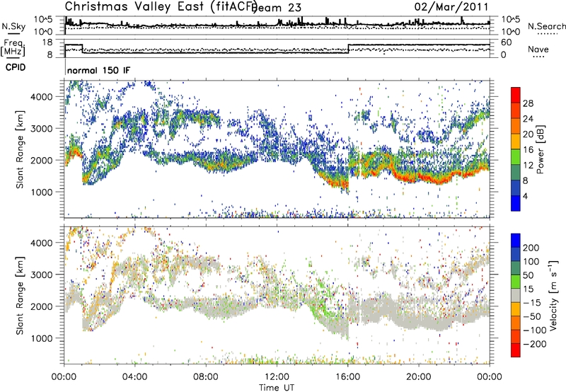The image size is (566, 392).
Task: Click the "50" value on Velocity color bar
Action: point(528,275)
